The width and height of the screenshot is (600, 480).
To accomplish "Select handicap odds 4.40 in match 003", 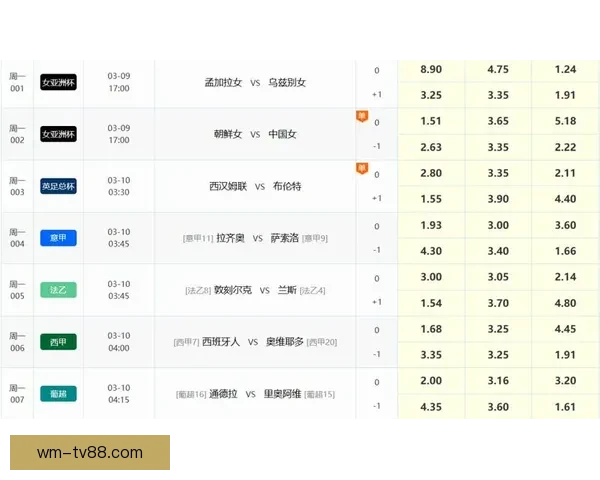I will pyautogui.click(x=566, y=199).
